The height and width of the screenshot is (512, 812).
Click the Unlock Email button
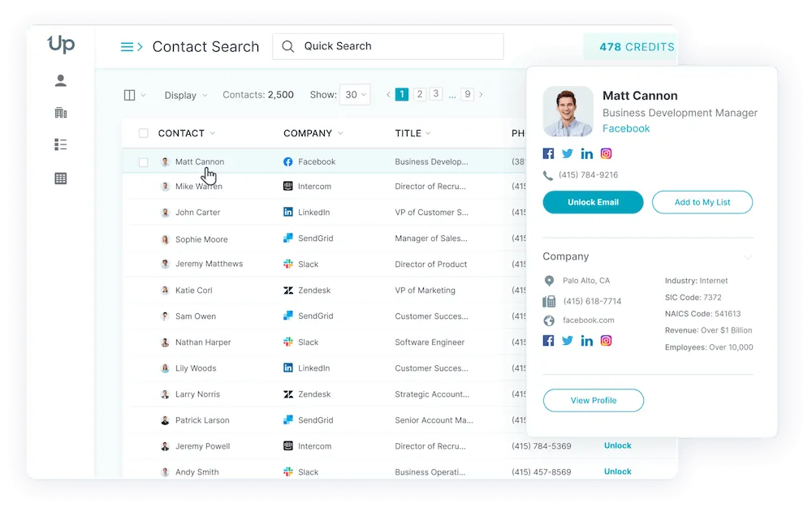pos(593,202)
